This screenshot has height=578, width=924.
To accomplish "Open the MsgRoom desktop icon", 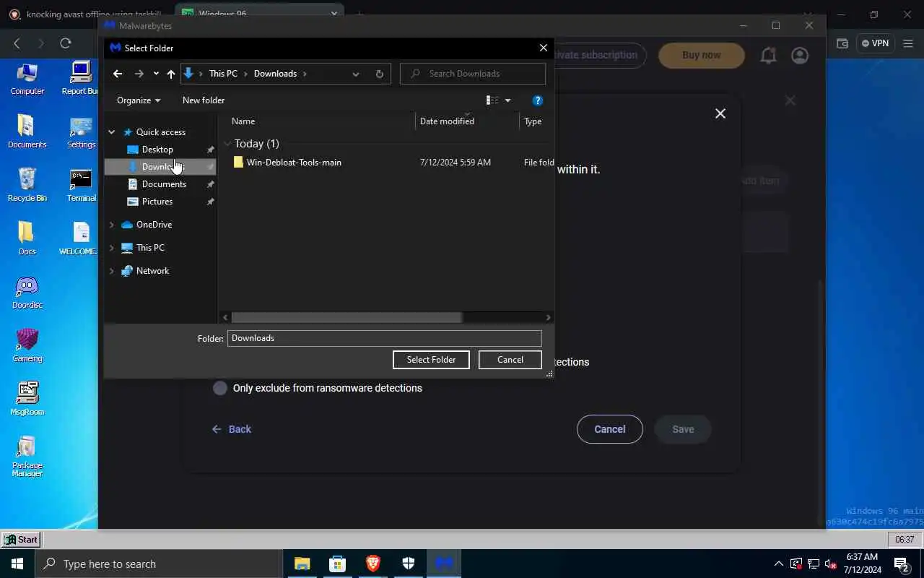I will (27, 400).
